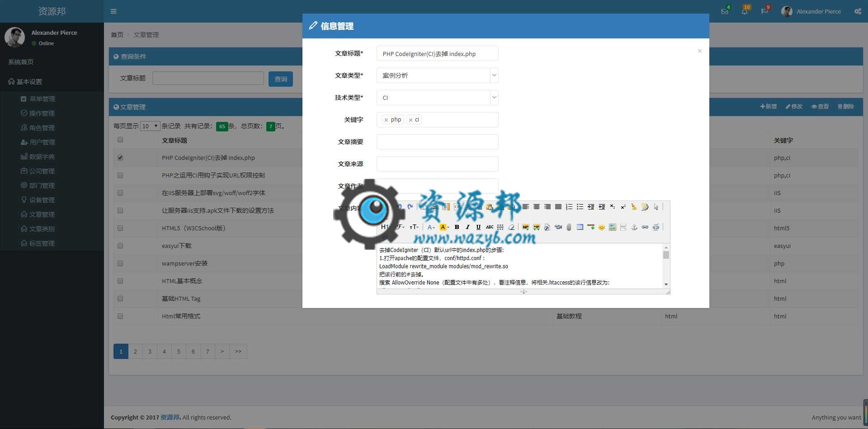Check the HTML5 (W3CSchool版) row checkbox

120,228
